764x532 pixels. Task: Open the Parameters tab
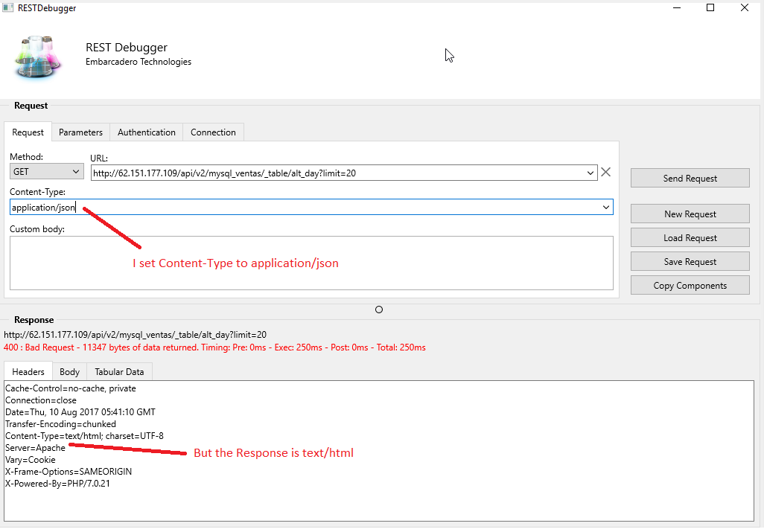click(80, 132)
